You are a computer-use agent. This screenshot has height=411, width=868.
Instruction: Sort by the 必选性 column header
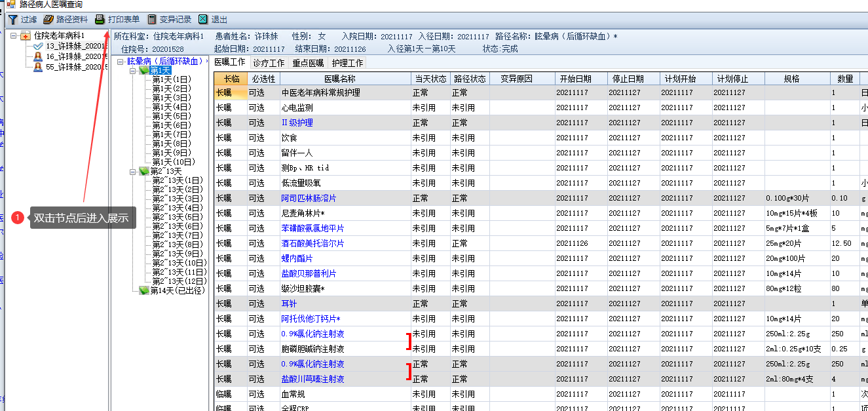point(263,79)
